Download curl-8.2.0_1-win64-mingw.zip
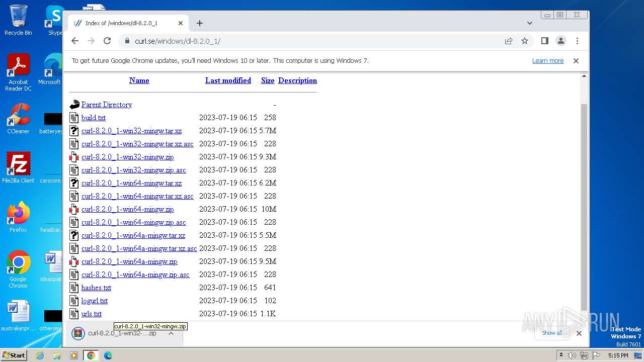The height and width of the screenshot is (362, 644). pos(127,209)
